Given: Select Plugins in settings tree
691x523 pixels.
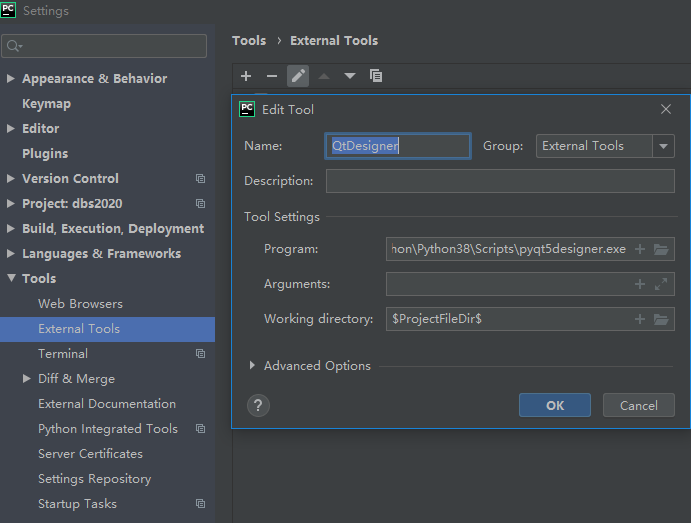Looking at the screenshot, I should (x=45, y=153).
